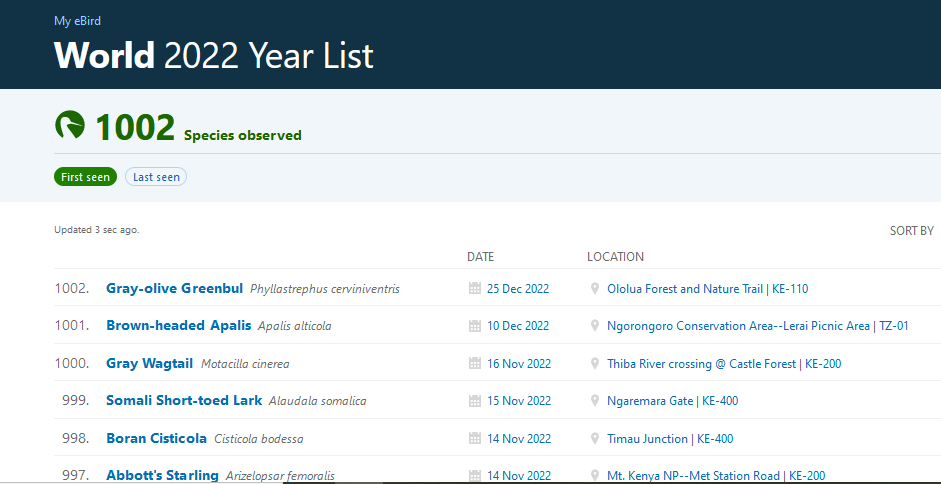941x484 pixels.
Task: Click the row number 999.
Action: point(76,401)
